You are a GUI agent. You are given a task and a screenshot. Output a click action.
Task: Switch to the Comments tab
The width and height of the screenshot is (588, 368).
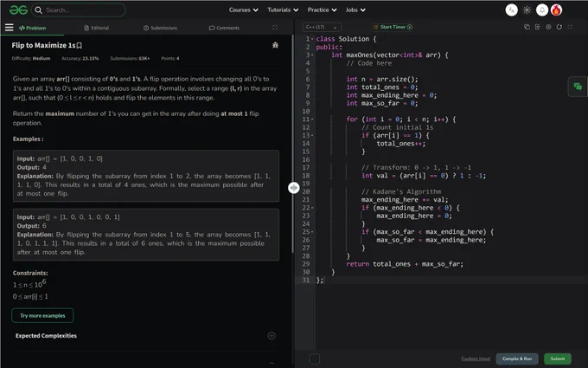pyautogui.click(x=224, y=28)
